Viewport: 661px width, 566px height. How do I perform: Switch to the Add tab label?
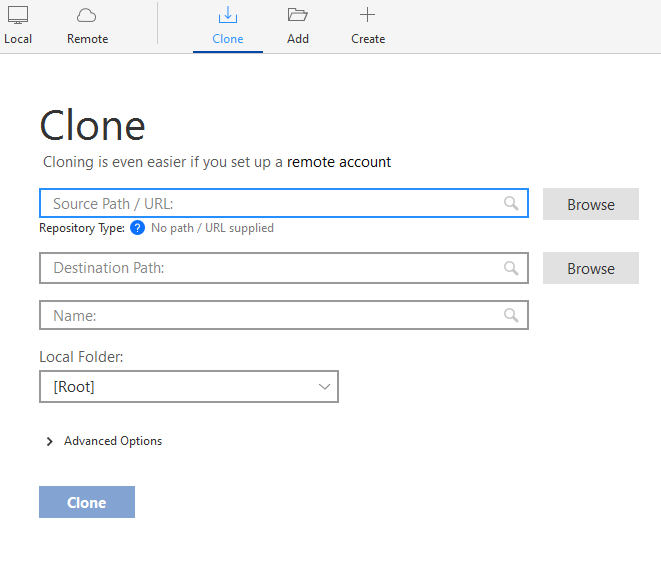(297, 39)
